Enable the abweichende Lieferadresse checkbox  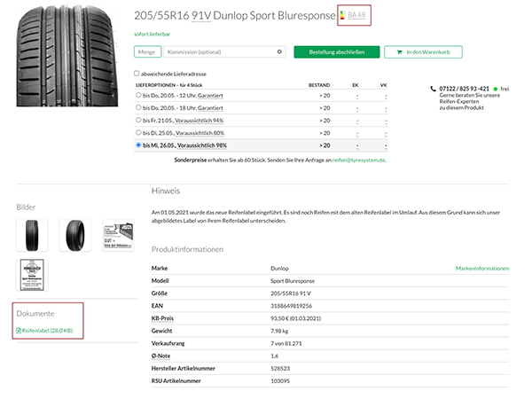coord(137,74)
